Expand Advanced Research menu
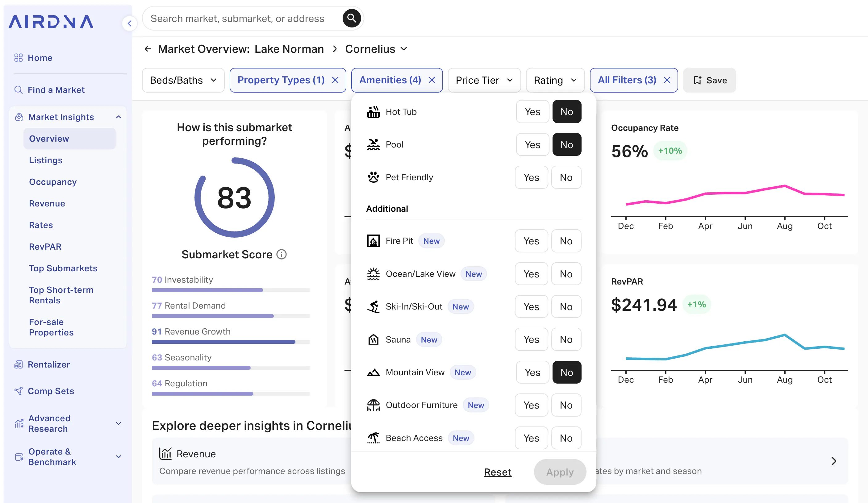Viewport: 868px width, 503px height. click(x=119, y=423)
